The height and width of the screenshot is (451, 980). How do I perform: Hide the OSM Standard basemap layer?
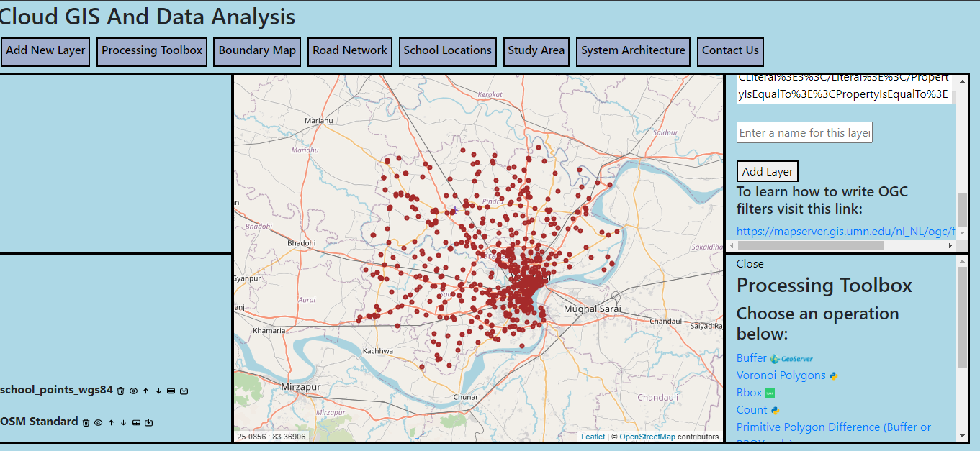(x=98, y=423)
